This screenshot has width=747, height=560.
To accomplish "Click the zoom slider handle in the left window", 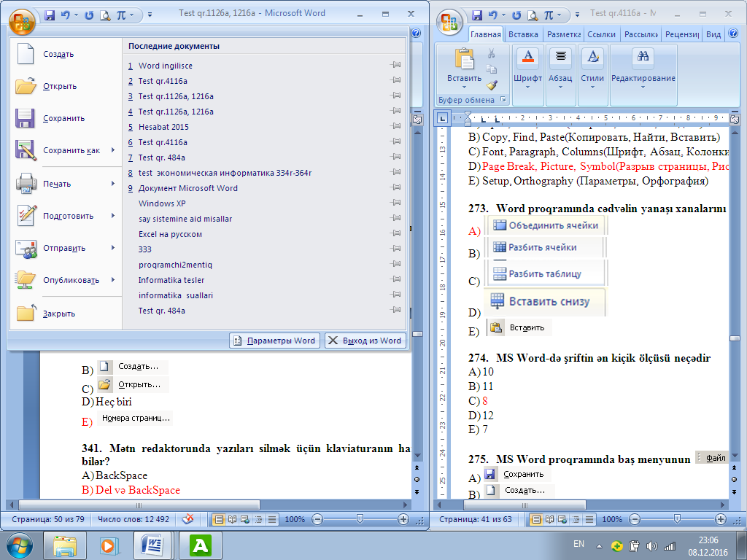I will pos(360,519).
